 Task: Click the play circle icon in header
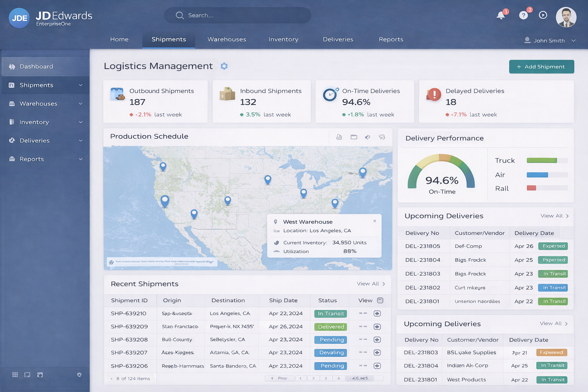tap(543, 15)
